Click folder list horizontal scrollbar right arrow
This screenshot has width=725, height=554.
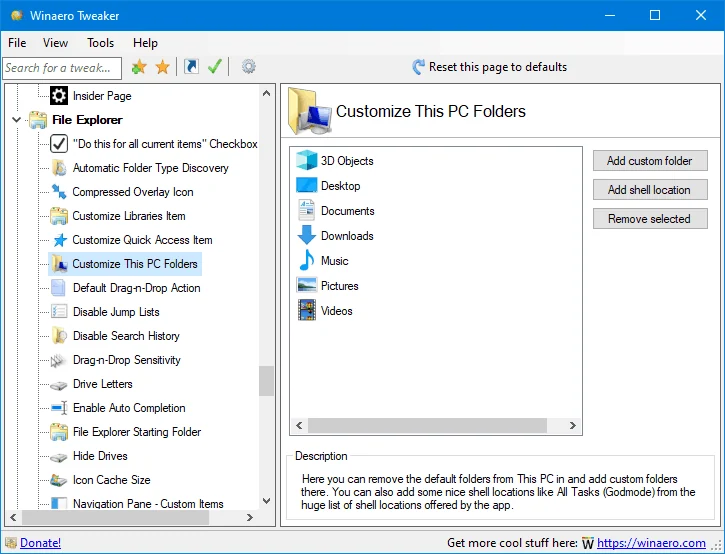(x=573, y=425)
